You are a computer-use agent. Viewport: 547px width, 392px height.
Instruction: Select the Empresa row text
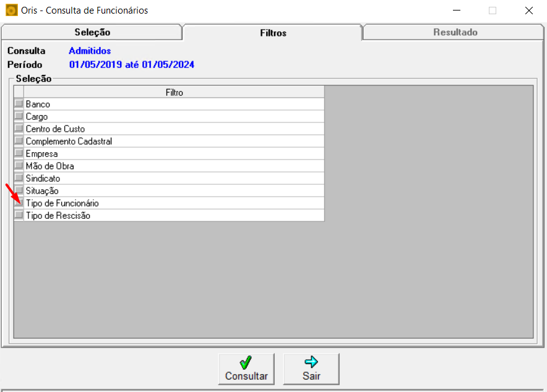pos(41,154)
